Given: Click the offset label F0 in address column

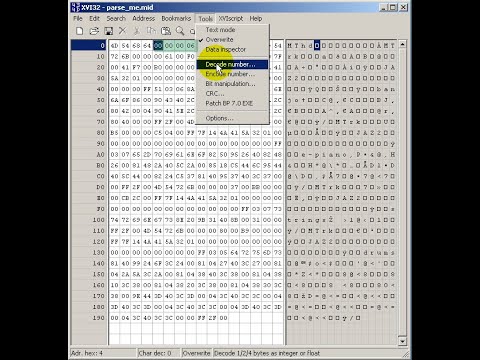Looking at the screenshot, I should [x=100, y=209].
